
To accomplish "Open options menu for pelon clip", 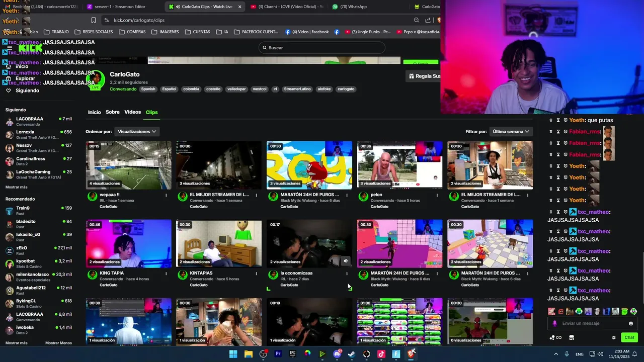I will [x=437, y=195].
